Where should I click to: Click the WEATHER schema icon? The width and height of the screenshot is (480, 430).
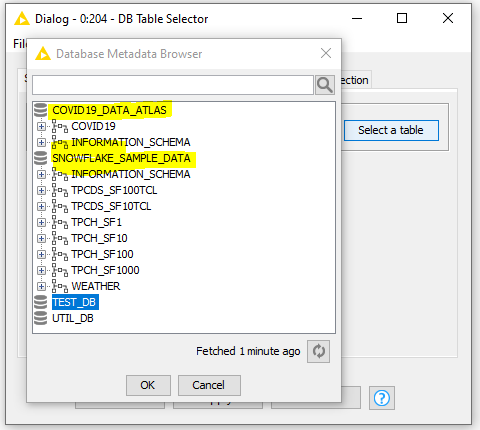click(x=60, y=286)
